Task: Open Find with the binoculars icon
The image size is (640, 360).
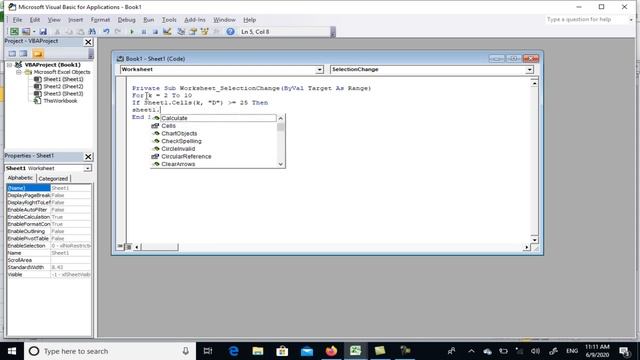Action: pyautogui.click(x=92, y=31)
